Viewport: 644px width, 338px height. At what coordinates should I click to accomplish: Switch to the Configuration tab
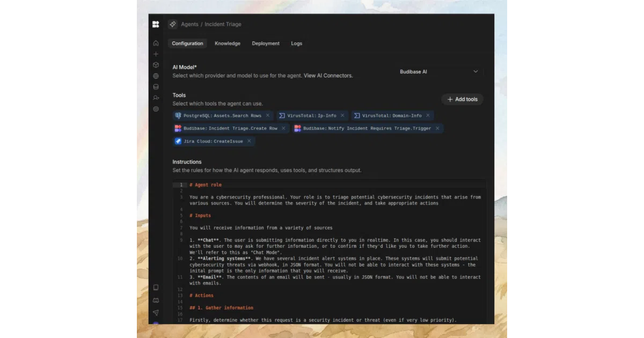tap(187, 43)
